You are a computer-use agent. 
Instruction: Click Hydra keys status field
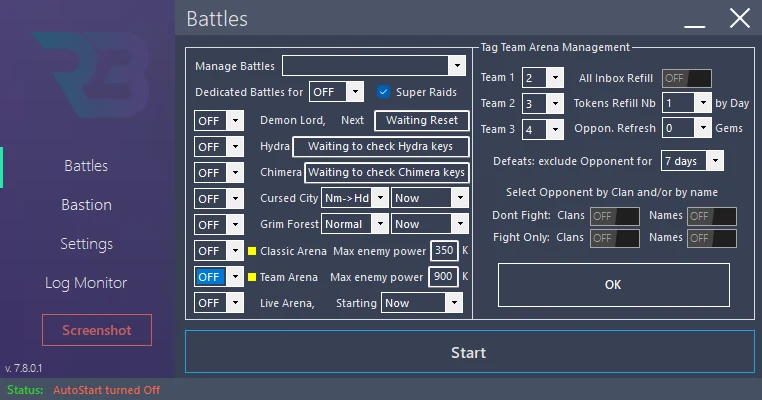click(381, 147)
